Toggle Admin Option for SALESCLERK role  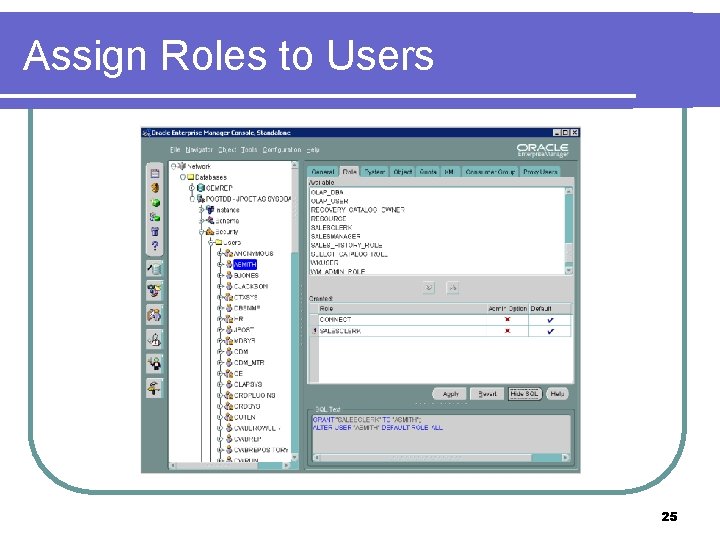pos(507,331)
